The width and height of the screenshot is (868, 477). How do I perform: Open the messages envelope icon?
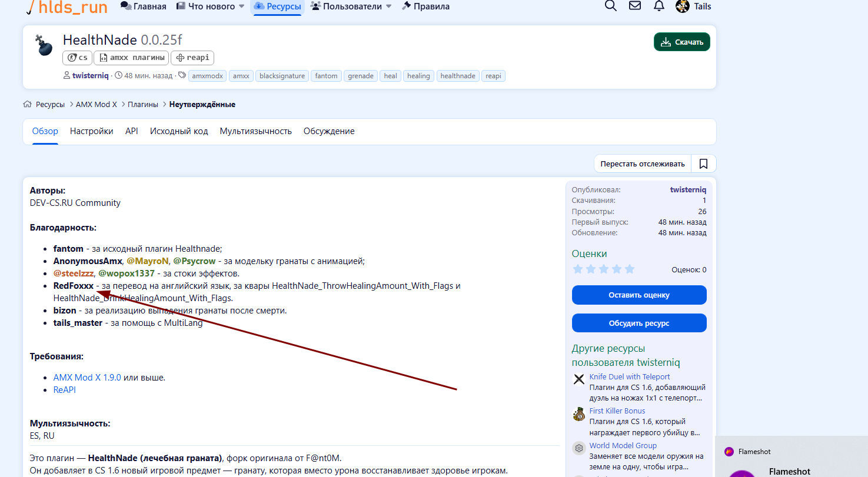click(x=635, y=6)
